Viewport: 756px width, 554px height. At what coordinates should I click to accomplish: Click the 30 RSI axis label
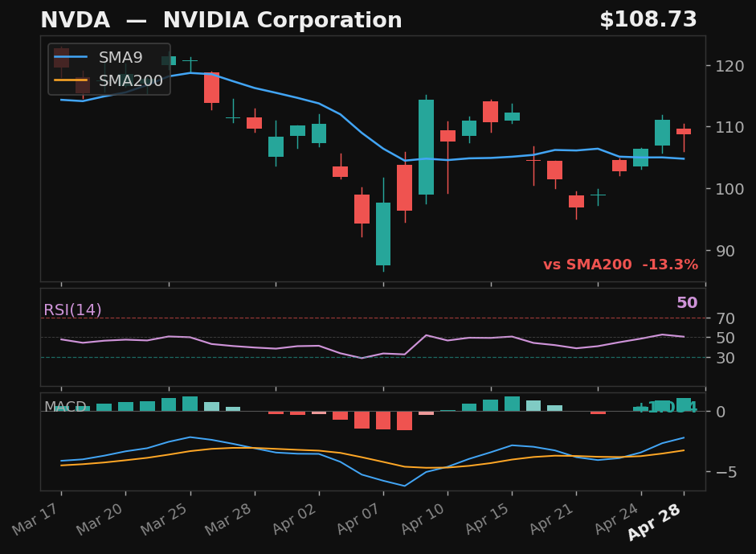[725, 358]
